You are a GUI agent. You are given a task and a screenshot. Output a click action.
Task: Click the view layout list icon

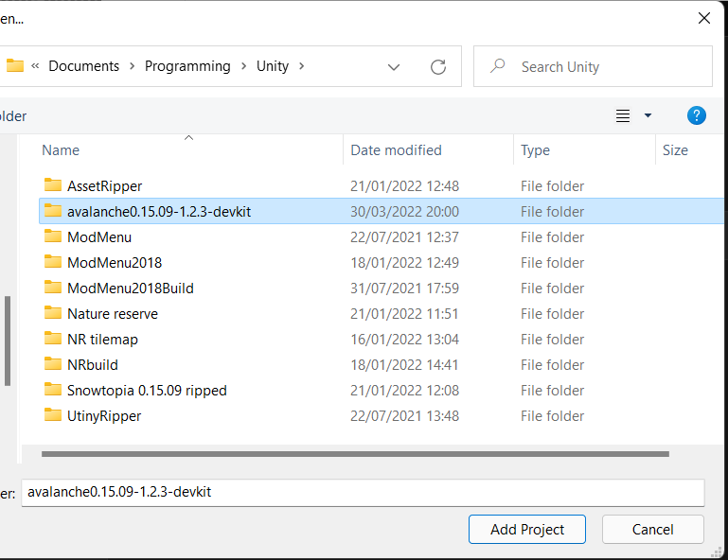pyautogui.click(x=623, y=115)
